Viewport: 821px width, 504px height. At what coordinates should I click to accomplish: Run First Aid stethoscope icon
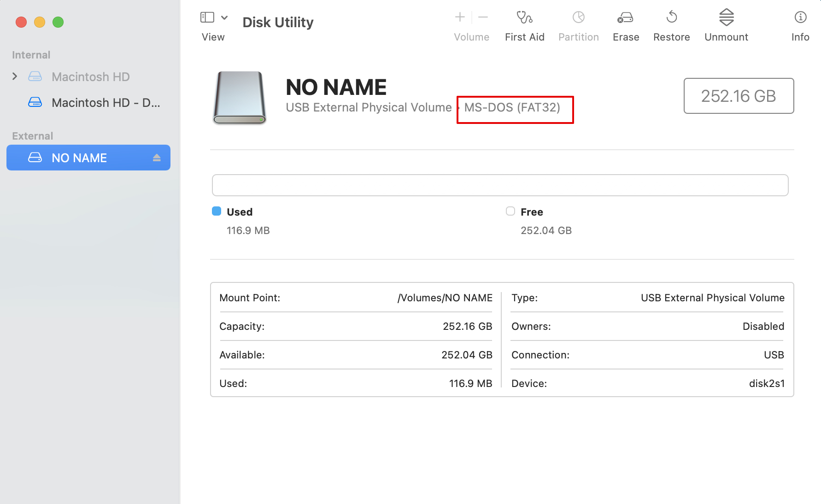524,18
